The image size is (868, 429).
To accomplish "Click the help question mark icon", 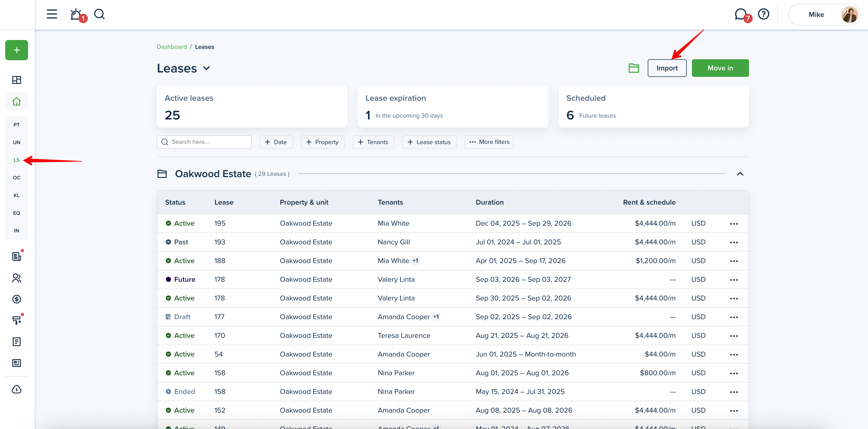I will point(763,14).
